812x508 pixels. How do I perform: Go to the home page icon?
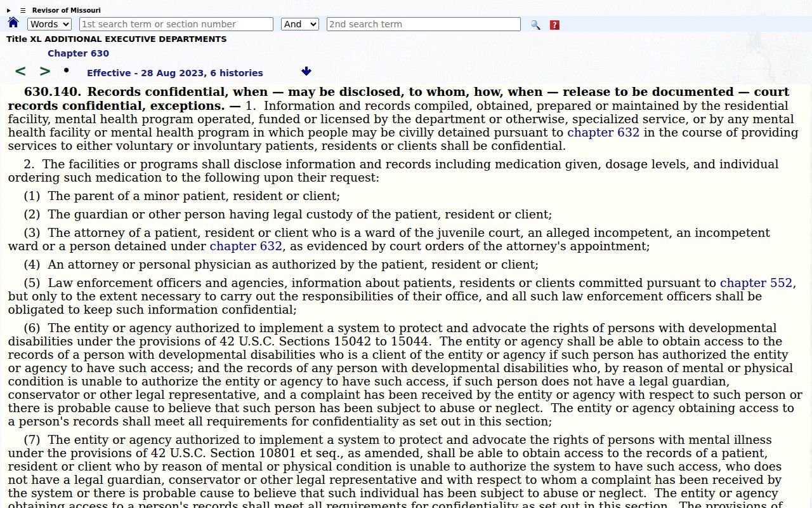[13, 23]
